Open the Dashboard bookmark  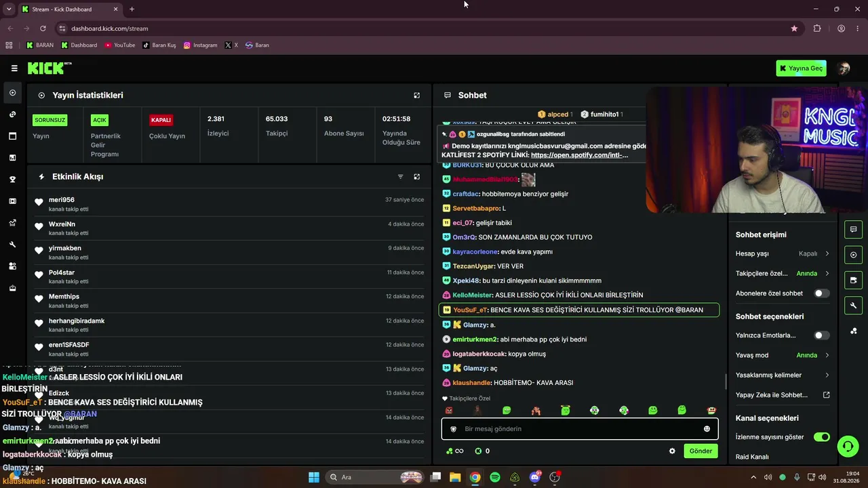[79, 45]
